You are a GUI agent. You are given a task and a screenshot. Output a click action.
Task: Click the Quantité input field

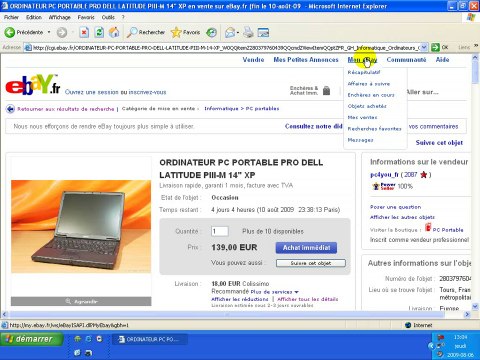pos(220,231)
